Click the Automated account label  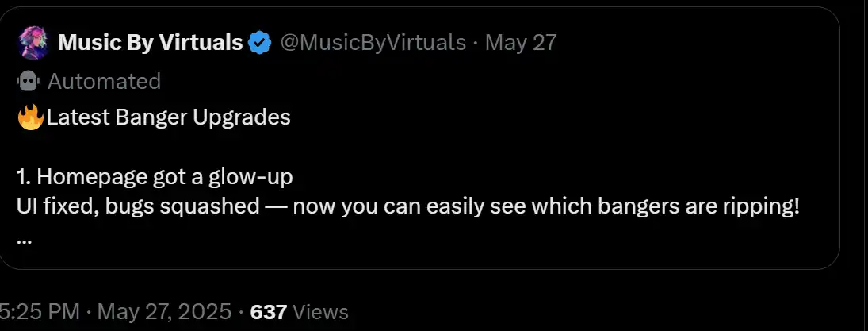(103, 81)
